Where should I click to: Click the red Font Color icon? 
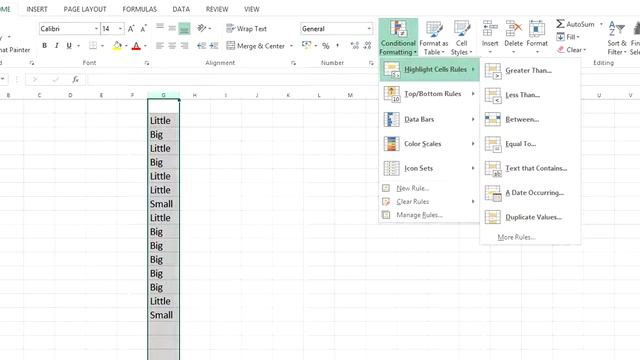click(x=136, y=46)
